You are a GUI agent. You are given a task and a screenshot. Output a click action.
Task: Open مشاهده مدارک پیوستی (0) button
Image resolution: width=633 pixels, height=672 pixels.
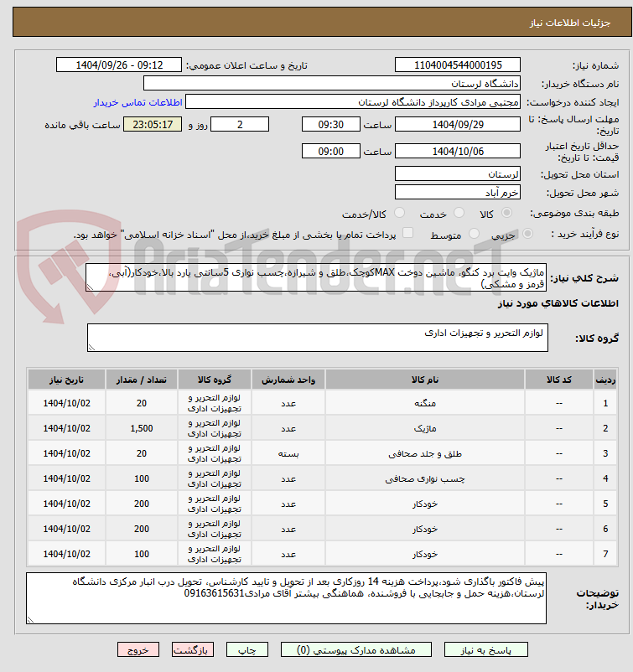coord(356,649)
